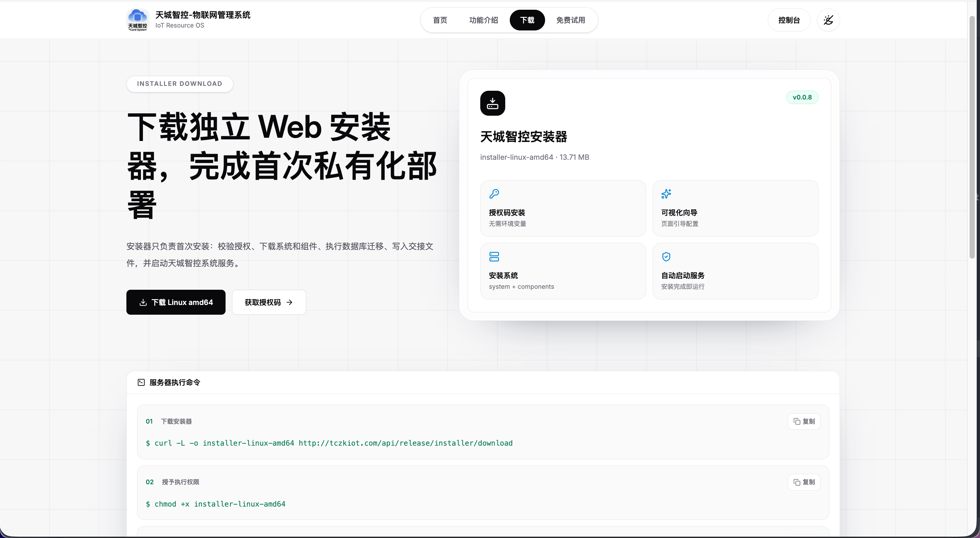Click the IoT Resource OS subtitle

coord(180,26)
